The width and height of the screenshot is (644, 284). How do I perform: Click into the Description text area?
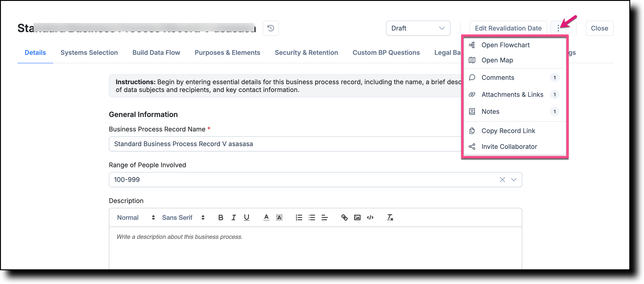click(x=315, y=248)
